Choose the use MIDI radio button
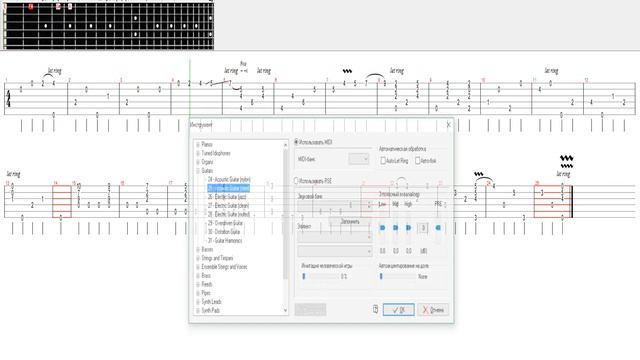The width and height of the screenshot is (640, 360). click(297, 142)
